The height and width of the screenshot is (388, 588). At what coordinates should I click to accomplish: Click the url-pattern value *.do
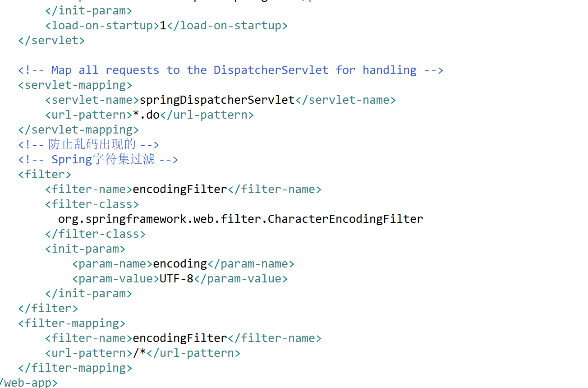148,115
